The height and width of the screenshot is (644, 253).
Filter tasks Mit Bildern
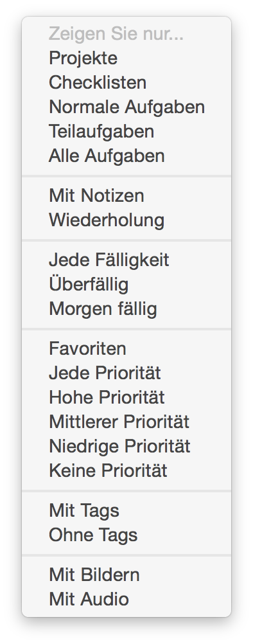(x=126, y=575)
